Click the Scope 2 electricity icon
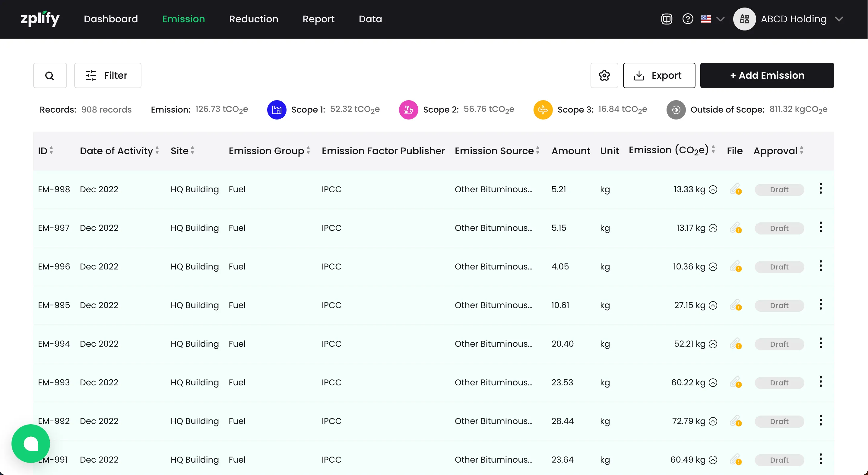The image size is (868, 475). pos(408,110)
